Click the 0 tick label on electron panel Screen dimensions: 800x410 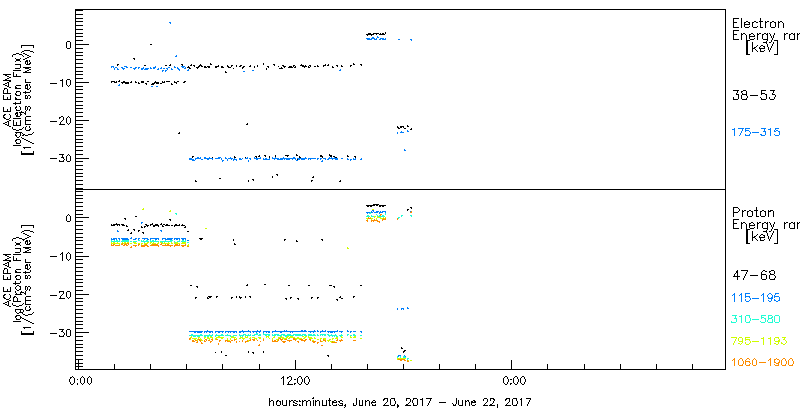pyautogui.click(x=68, y=45)
